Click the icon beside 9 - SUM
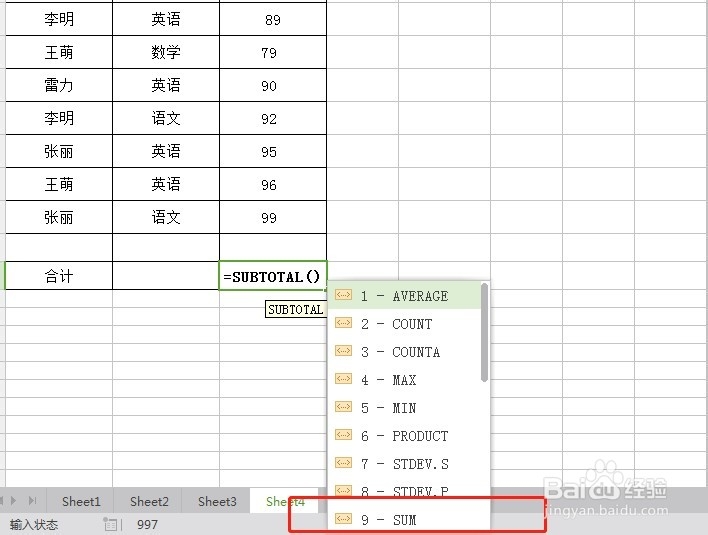708x535 pixels. coord(343,519)
